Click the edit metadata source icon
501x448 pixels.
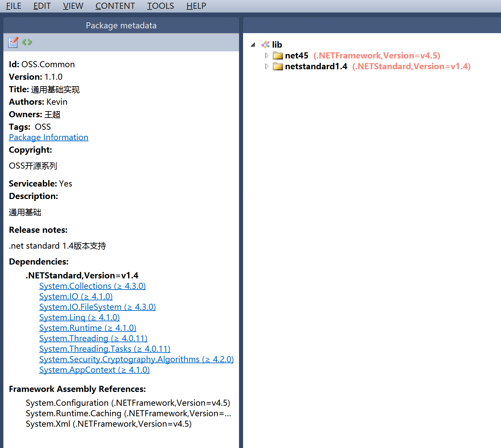tap(27, 42)
